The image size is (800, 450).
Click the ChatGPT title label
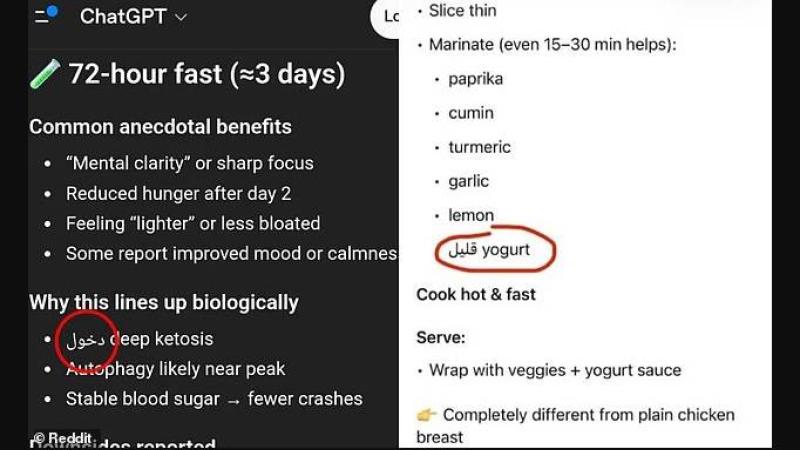123,17
